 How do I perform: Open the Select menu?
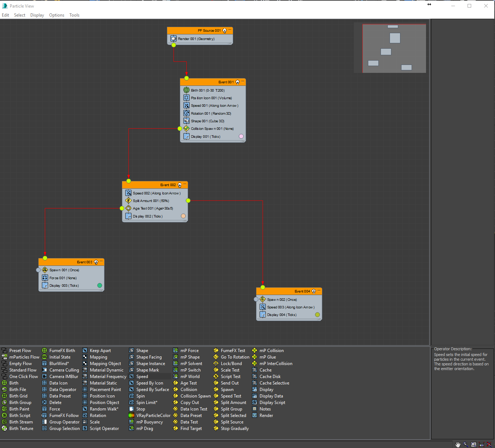coord(19,15)
